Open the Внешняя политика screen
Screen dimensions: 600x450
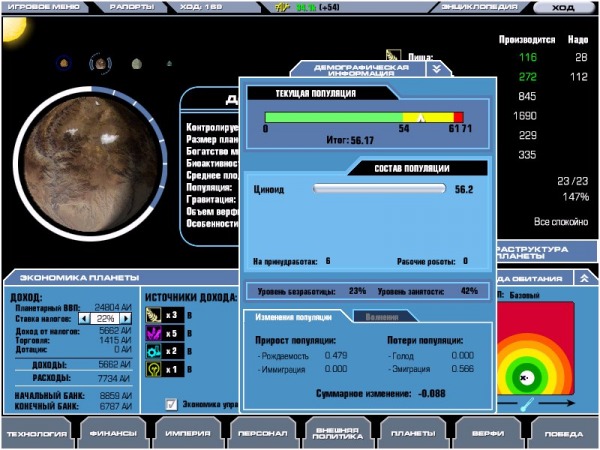coord(337,434)
